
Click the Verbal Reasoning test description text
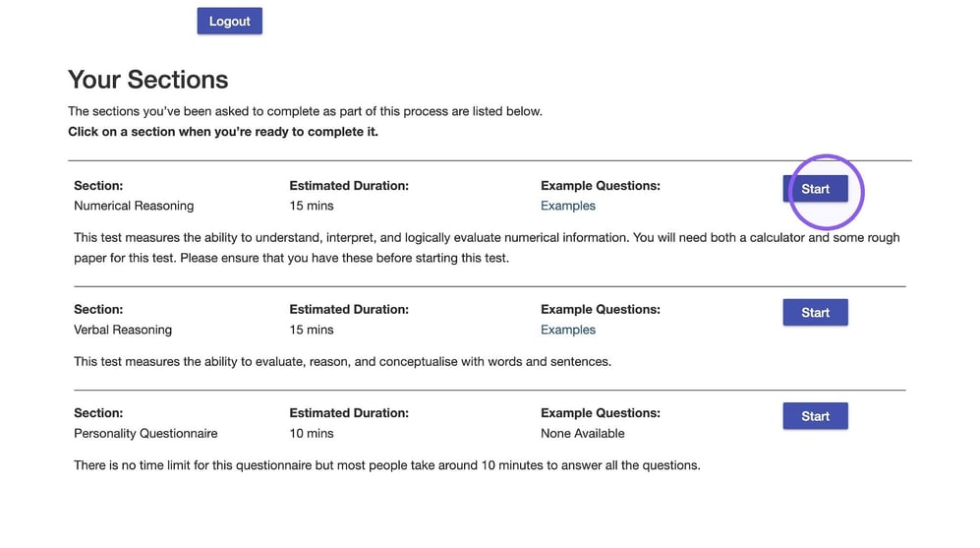point(342,362)
